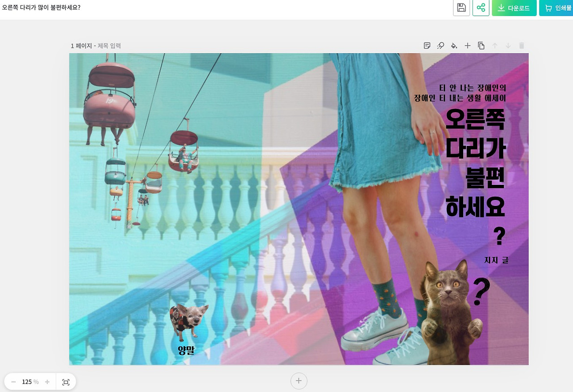Add a new page with the bottom plus button
573x392 pixels.
pos(299,381)
